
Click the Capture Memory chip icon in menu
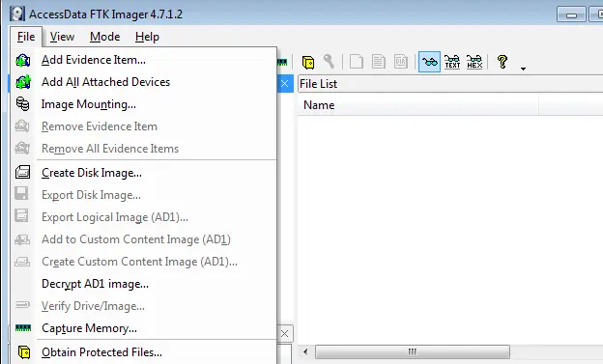(x=23, y=327)
